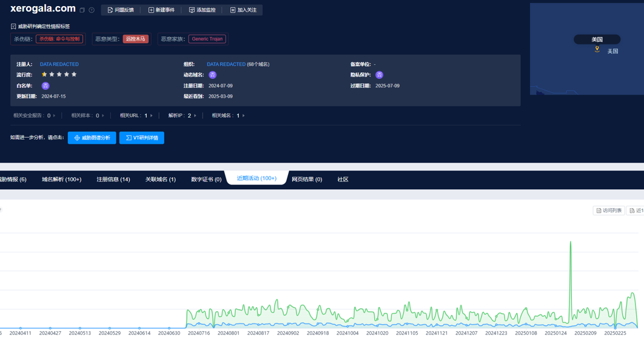Image resolution: width=644 pixels, height=338 pixels.
Task: Click the 问题反馈 feedback button
Action: 121,10
